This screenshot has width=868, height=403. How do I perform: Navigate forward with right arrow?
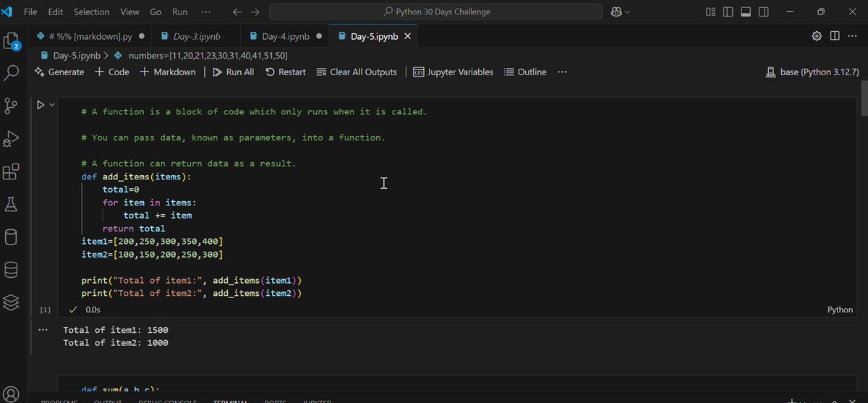click(255, 12)
